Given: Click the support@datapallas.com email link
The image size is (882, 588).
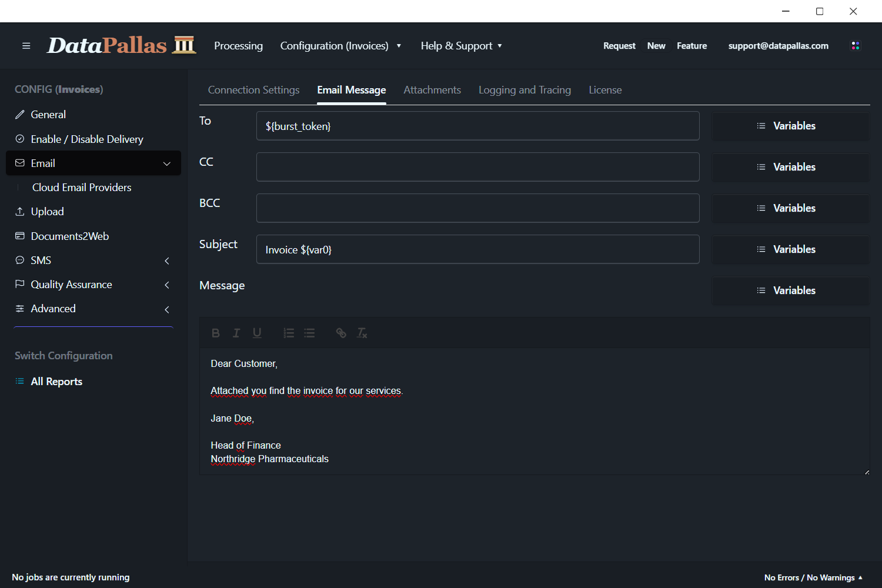Looking at the screenshot, I should [778, 46].
